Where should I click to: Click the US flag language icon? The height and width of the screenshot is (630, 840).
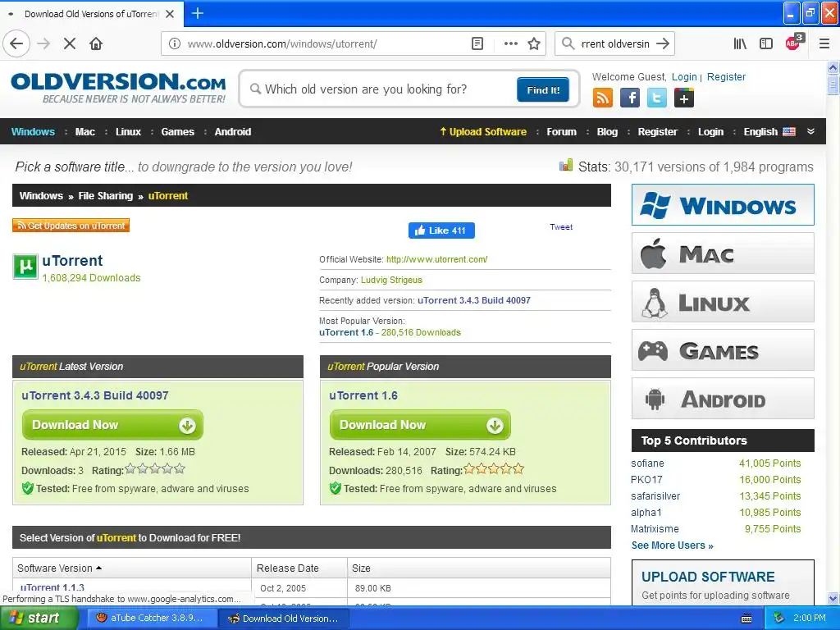(789, 132)
